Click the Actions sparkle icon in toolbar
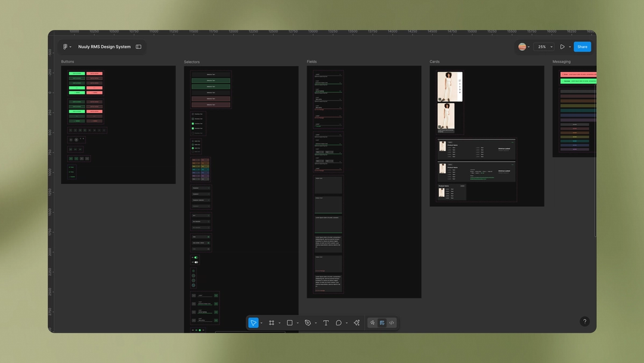The width and height of the screenshot is (644, 363). point(356,322)
